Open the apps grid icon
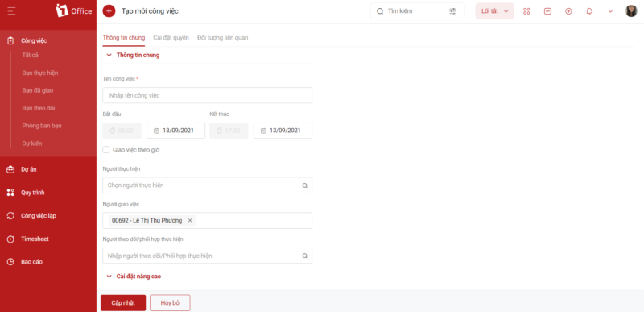 (x=526, y=11)
